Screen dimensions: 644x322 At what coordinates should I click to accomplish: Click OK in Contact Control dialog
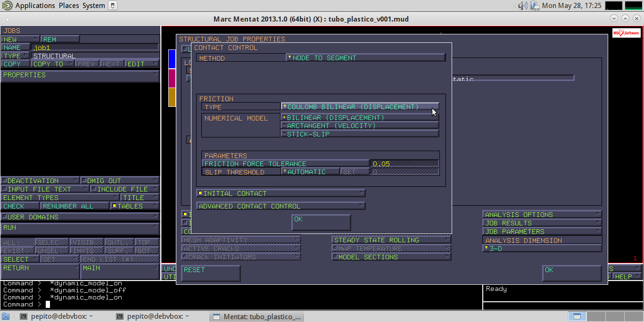321,223
